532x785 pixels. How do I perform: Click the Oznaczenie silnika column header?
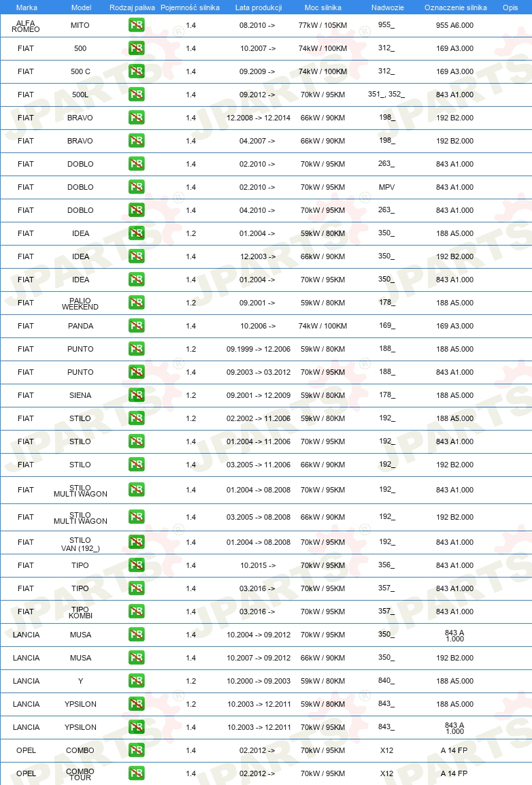coord(455,7)
